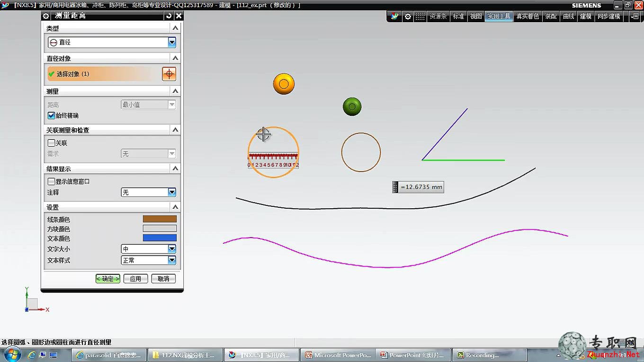Collapse the result display section
Image resolution: width=644 pixels, height=362 pixels.
click(x=175, y=168)
